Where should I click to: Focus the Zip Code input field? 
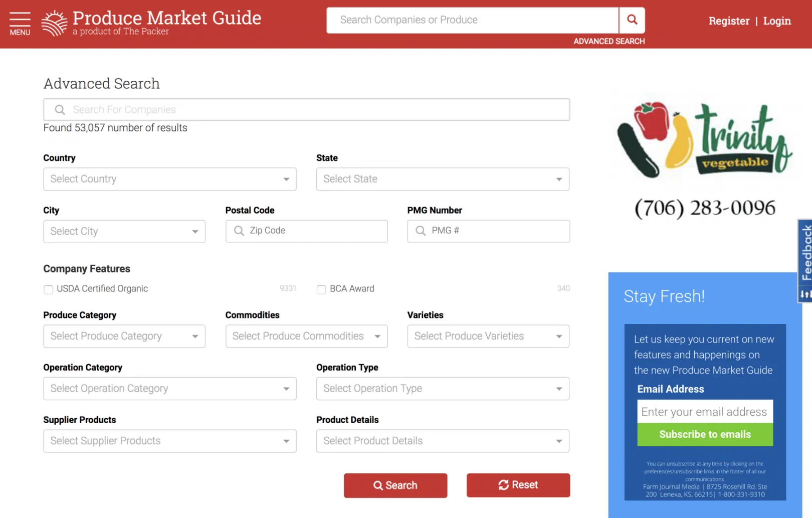point(306,231)
